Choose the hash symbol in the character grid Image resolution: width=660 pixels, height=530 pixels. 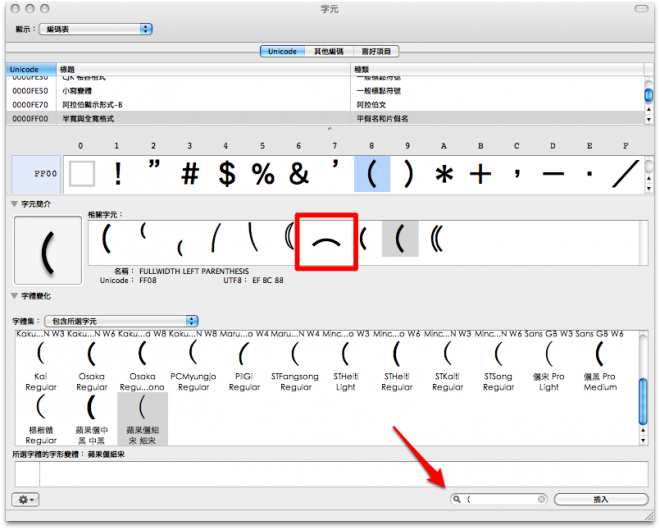[190, 174]
